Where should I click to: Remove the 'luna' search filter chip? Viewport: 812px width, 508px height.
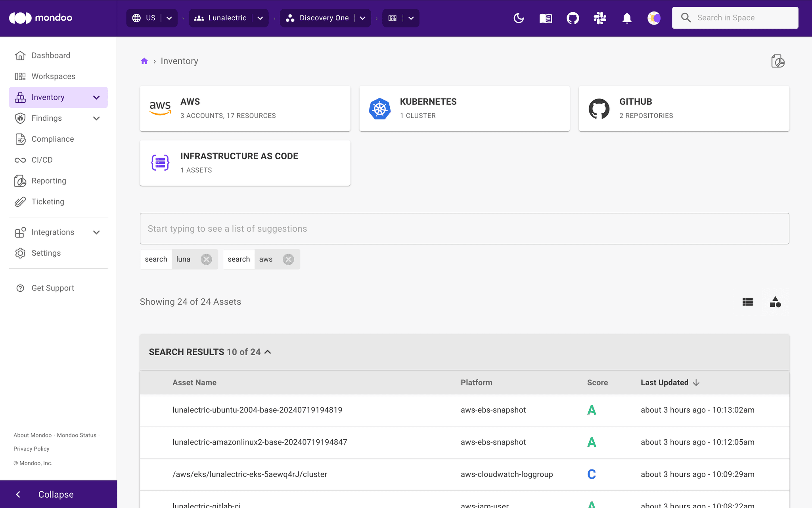coord(206,259)
